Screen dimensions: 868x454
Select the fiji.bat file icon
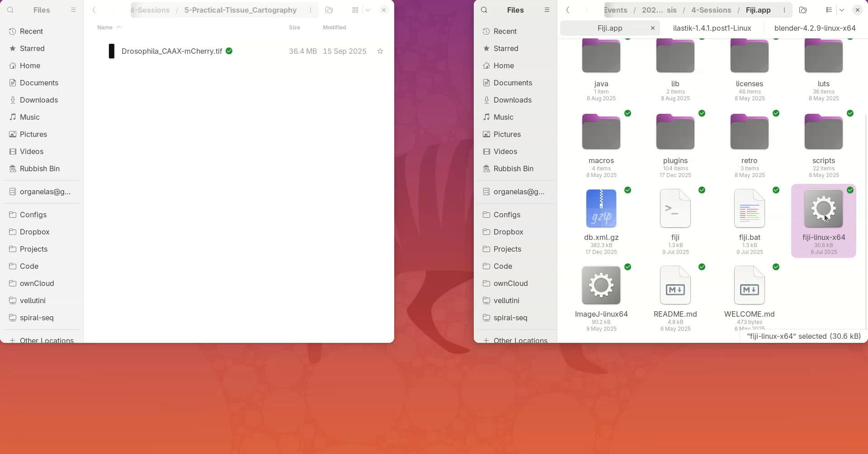749,209
